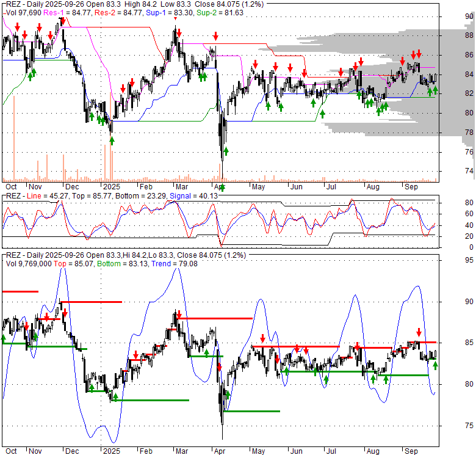Click the 0 tick on oscillator axis
Viewport: 476px width, 455px height.
click(471, 247)
